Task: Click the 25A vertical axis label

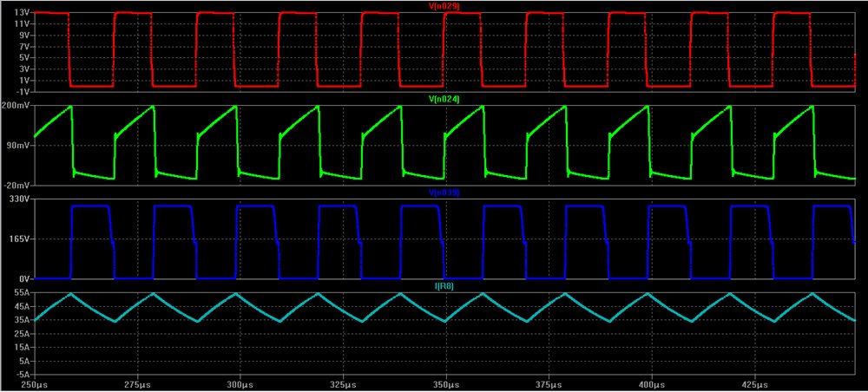Action: [x=21, y=334]
